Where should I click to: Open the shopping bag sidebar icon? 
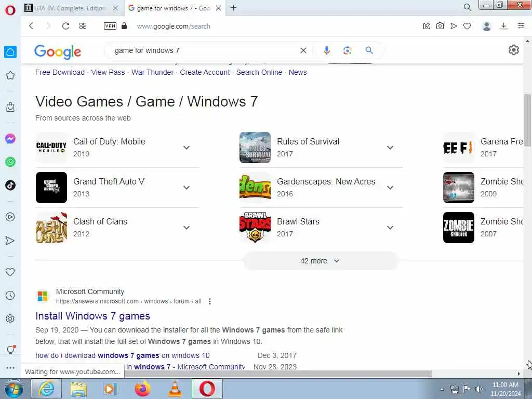click(x=10, y=107)
